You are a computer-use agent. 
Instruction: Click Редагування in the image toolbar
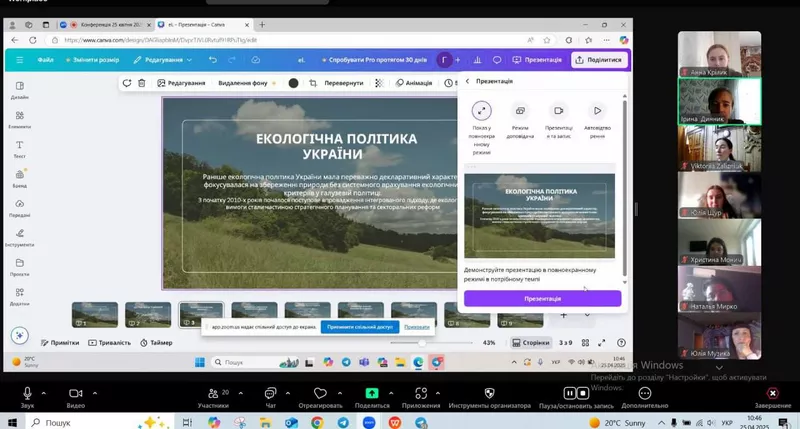pyautogui.click(x=181, y=83)
